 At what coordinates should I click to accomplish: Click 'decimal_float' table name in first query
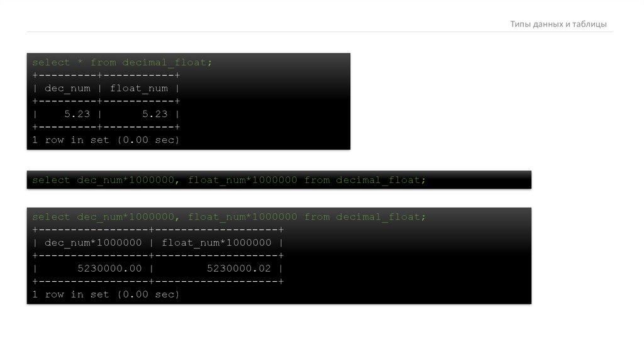pos(164,62)
